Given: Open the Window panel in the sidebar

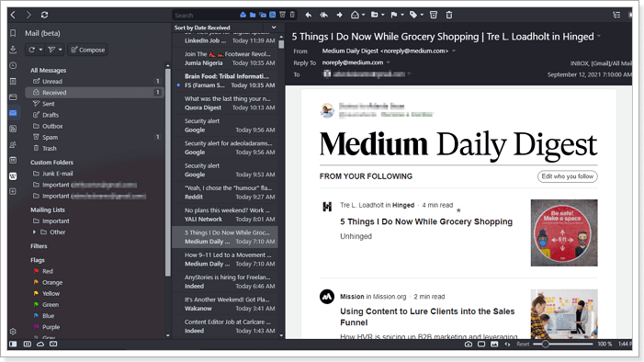Looking at the screenshot, I should pos(13,97).
